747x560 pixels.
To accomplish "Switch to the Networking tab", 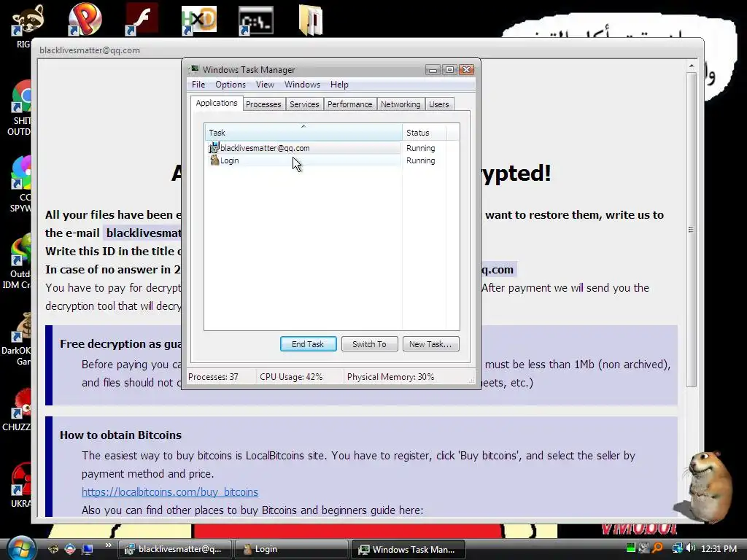I will (x=400, y=104).
